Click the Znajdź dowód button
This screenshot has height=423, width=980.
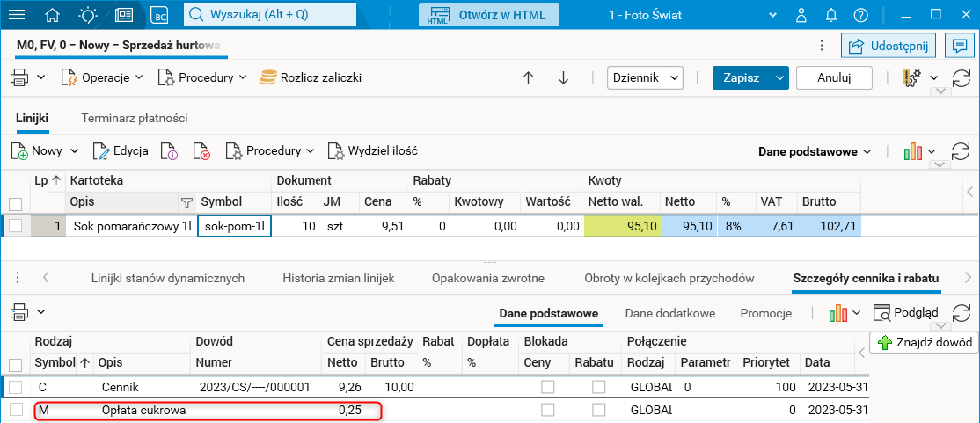pyautogui.click(x=925, y=342)
